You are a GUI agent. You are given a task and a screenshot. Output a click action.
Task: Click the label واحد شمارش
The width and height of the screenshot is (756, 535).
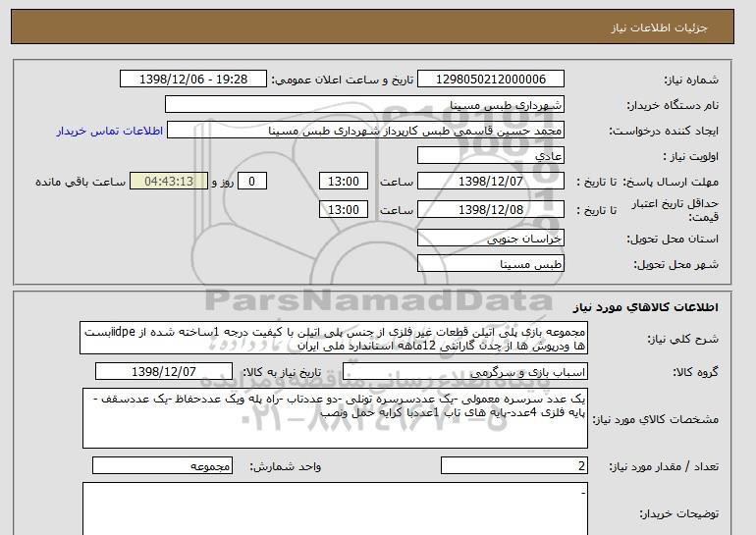coord(285,466)
